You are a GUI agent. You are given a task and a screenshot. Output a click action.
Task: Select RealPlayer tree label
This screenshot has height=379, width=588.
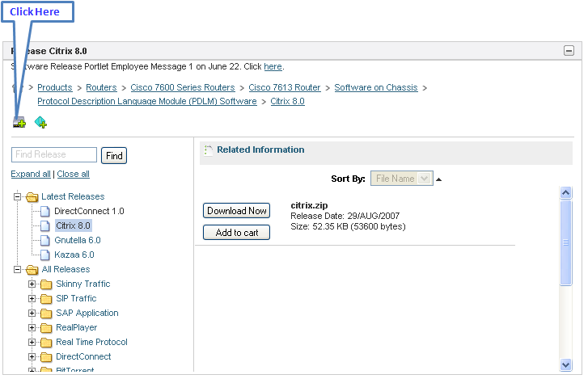point(77,328)
